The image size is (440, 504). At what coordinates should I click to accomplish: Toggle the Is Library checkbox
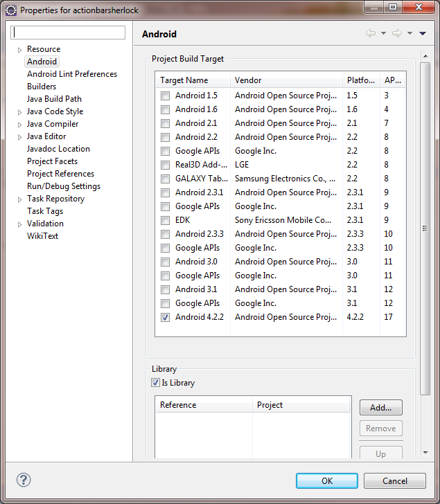(x=155, y=383)
